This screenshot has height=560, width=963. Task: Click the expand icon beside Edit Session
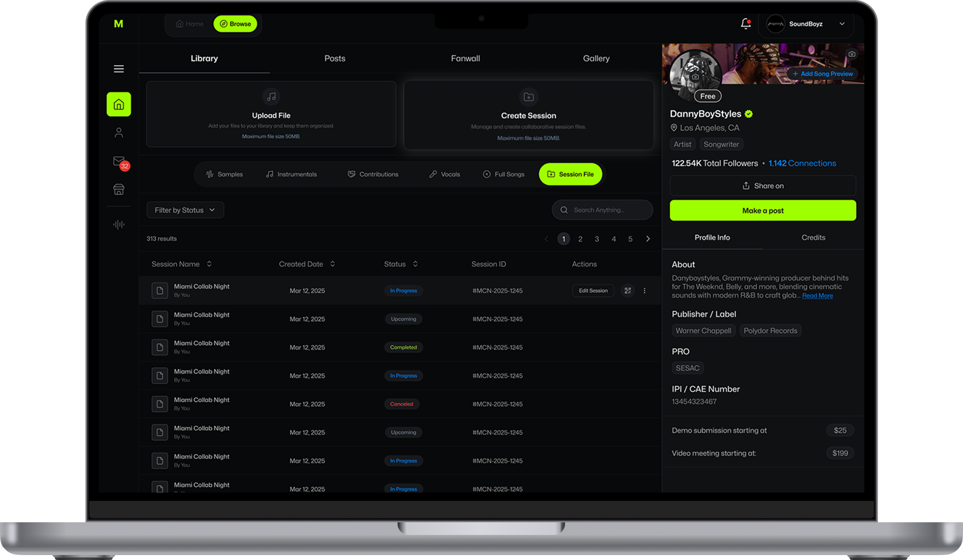click(628, 291)
